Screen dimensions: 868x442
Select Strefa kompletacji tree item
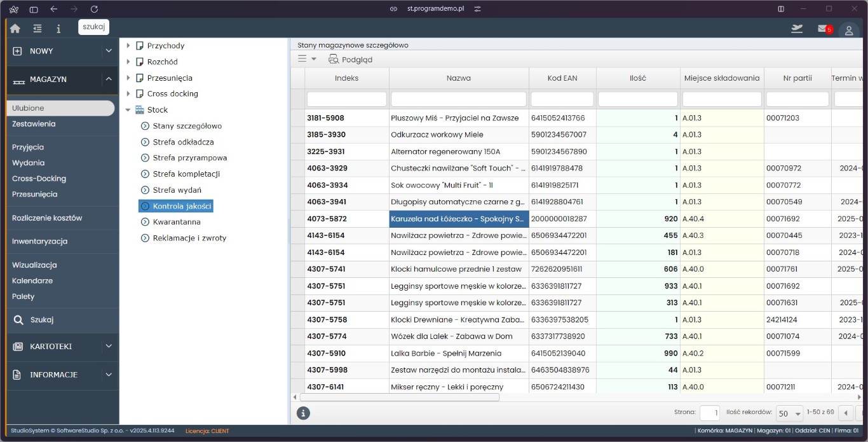pos(186,174)
